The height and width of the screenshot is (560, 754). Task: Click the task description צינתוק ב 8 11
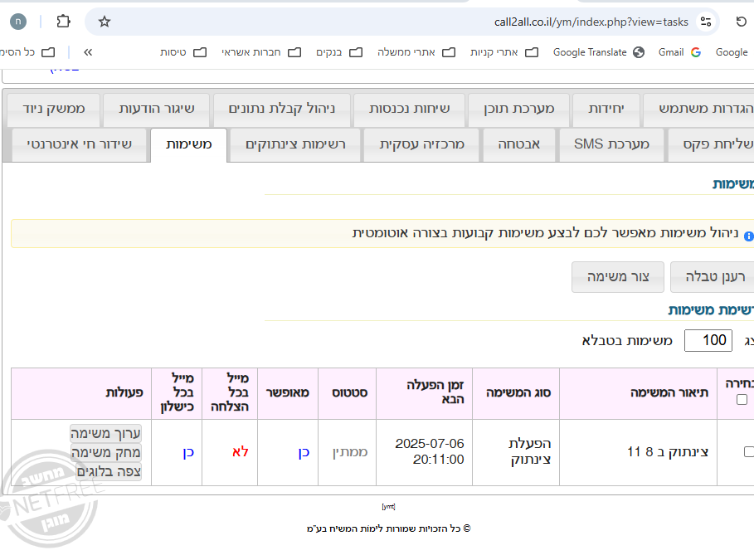pyautogui.click(x=668, y=452)
